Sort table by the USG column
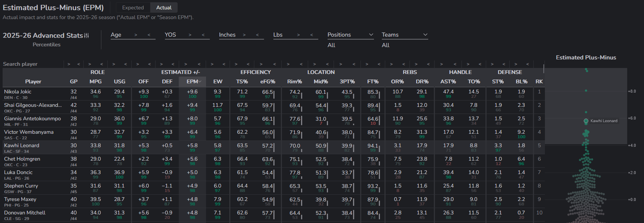The height and width of the screenshot is (223, 644). click(x=120, y=81)
